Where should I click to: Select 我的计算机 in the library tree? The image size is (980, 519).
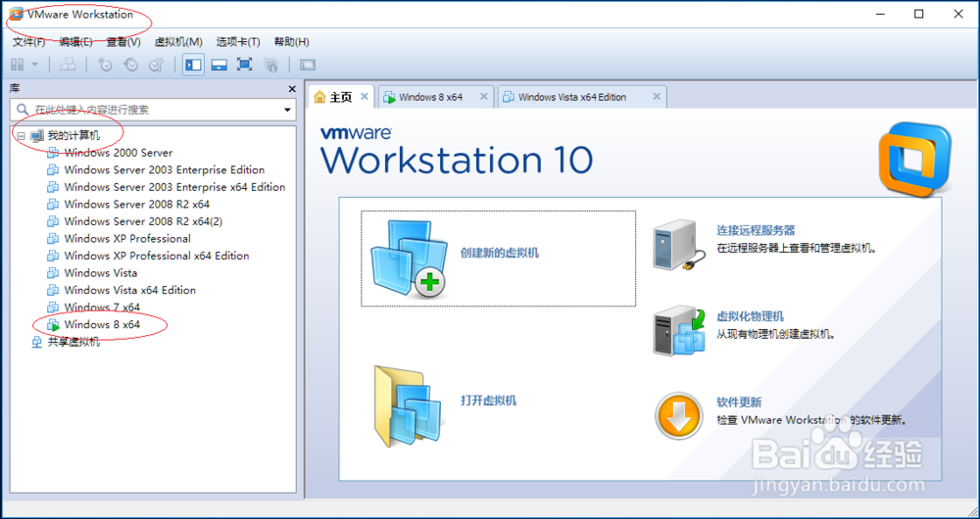73,135
